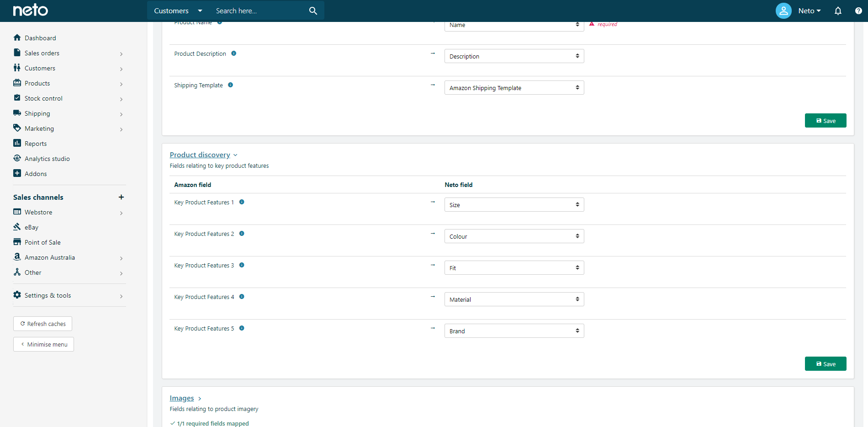Click the Products box icon
868x427 pixels.
[x=17, y=83]
